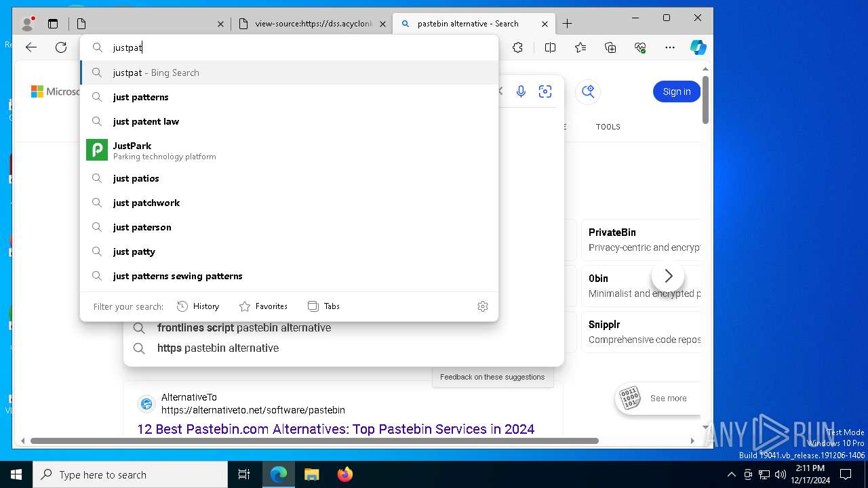Image resolution: width=868 pixels, height=488 pixels.
Task: Open Browser essentials heart icon
Action: pyautogui.click(x=640, y=47)
